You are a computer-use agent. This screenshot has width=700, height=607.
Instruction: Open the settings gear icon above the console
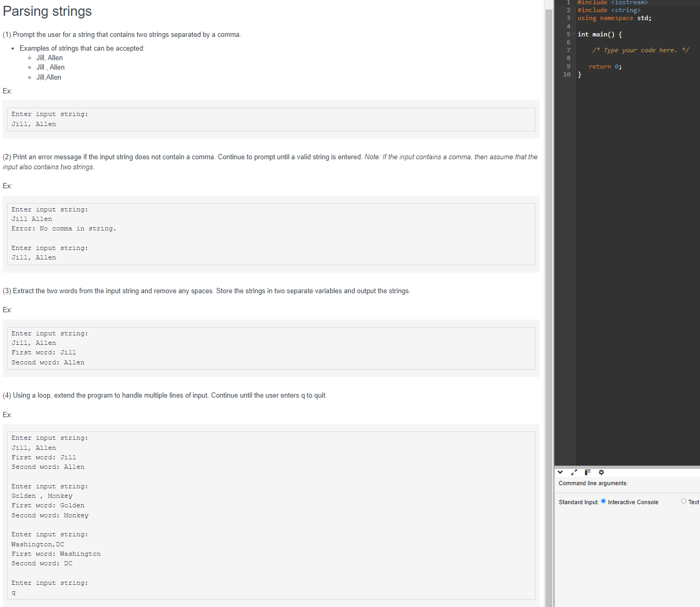tap(601, 472)
